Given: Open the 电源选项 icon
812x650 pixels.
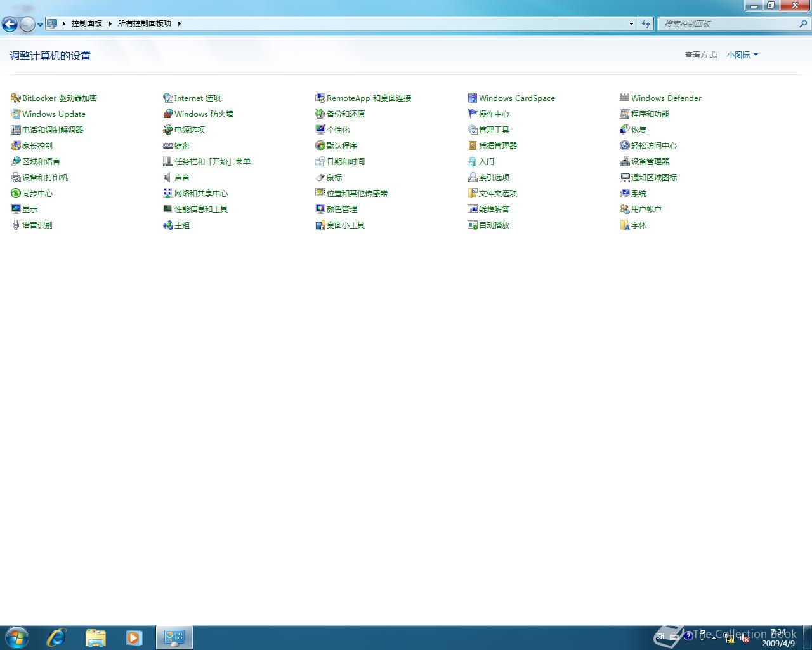Looking at the screenshot, I should click(168, 129).
